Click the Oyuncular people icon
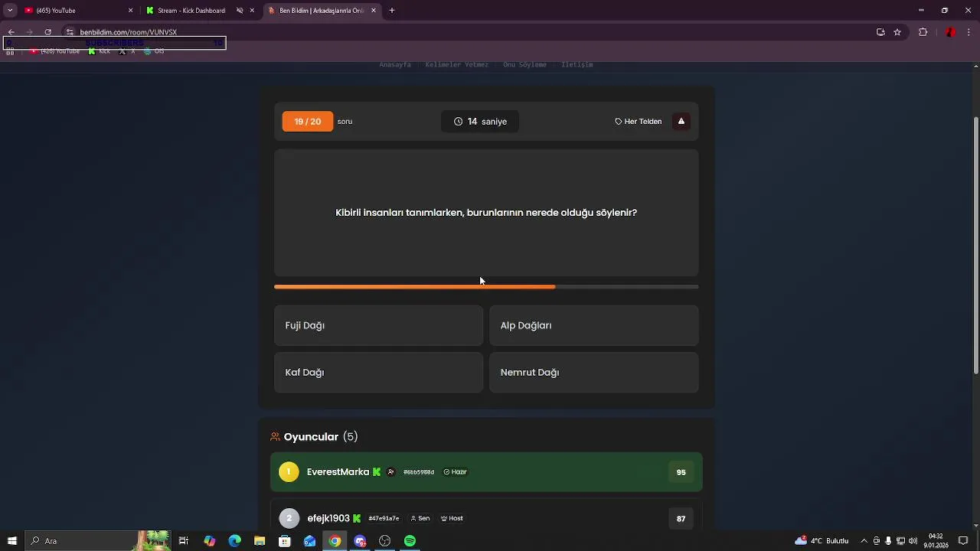Image resolution: width=980 pixels, height=551 pixels. click(275, 437)
